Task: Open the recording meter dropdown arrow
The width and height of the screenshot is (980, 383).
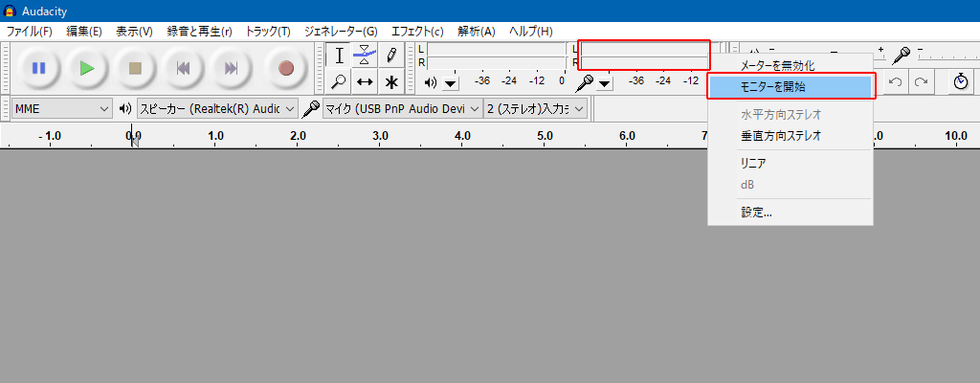Action: (605, 82)
